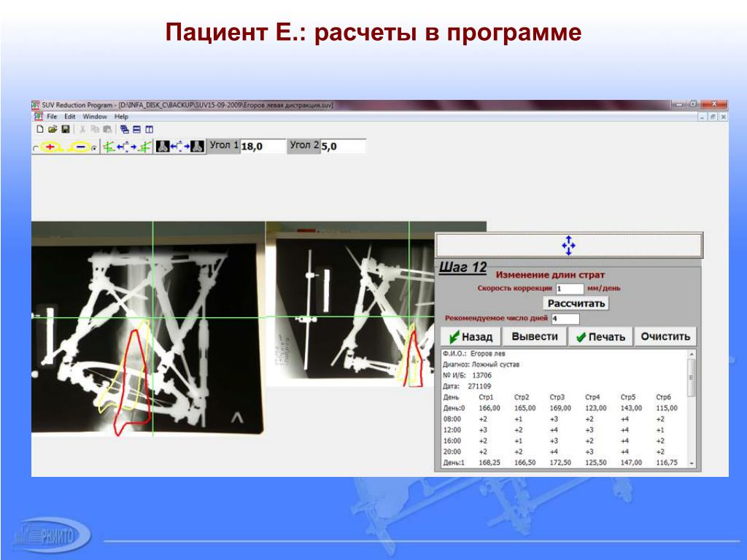Click the '16:00' row label
The height and width of the screenshot is (560, 747).
pos(452,441)
